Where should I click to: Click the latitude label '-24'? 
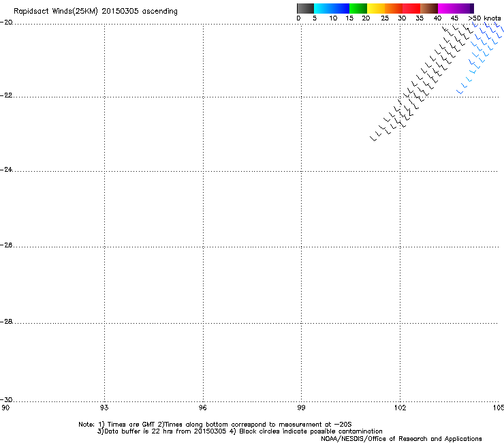pyautogui.click(x=6, y=169)
